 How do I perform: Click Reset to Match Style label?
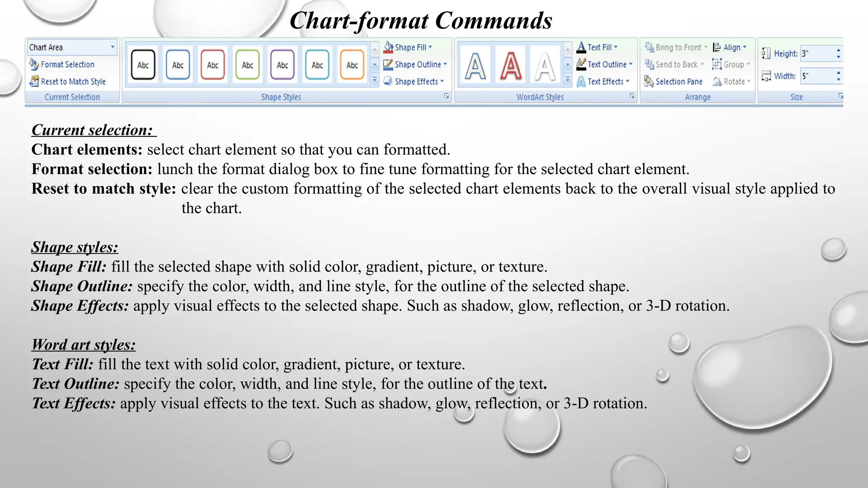pos(73,81)
